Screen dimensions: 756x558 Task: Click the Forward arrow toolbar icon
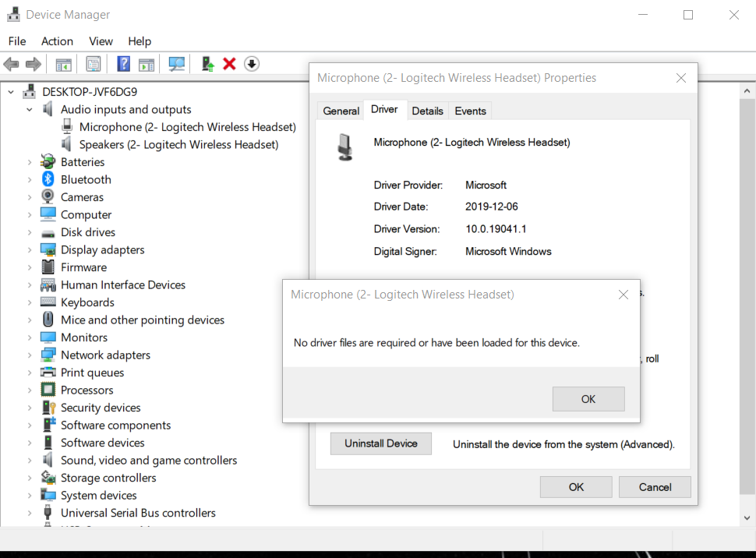tap(34, 64)
